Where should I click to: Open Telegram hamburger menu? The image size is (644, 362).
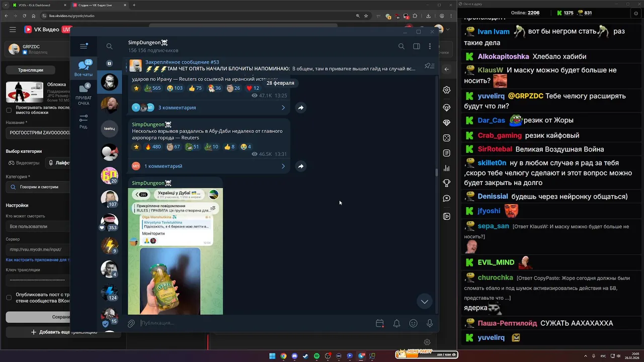click(84, 46)
